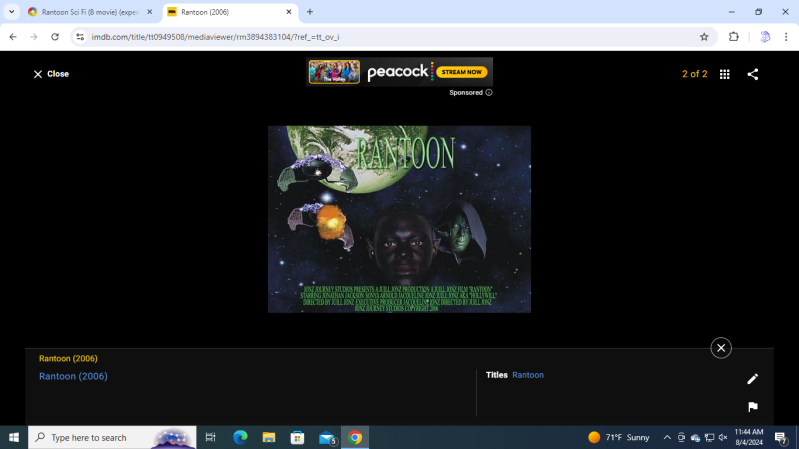Open the Windows Start menu
799x449 pixels.
coord(14,437)
